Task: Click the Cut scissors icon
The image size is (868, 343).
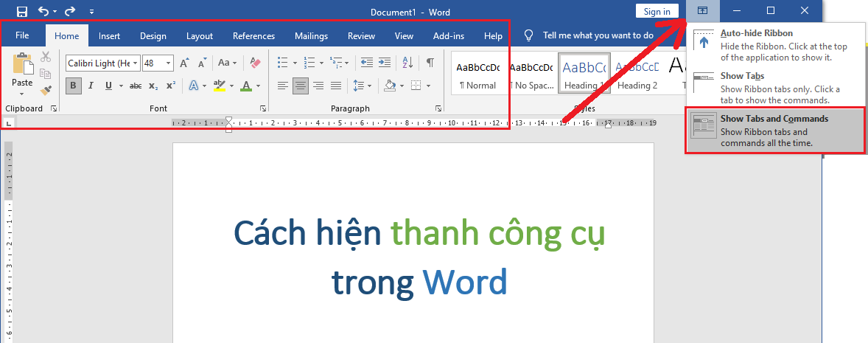Action: click(46, 57)
